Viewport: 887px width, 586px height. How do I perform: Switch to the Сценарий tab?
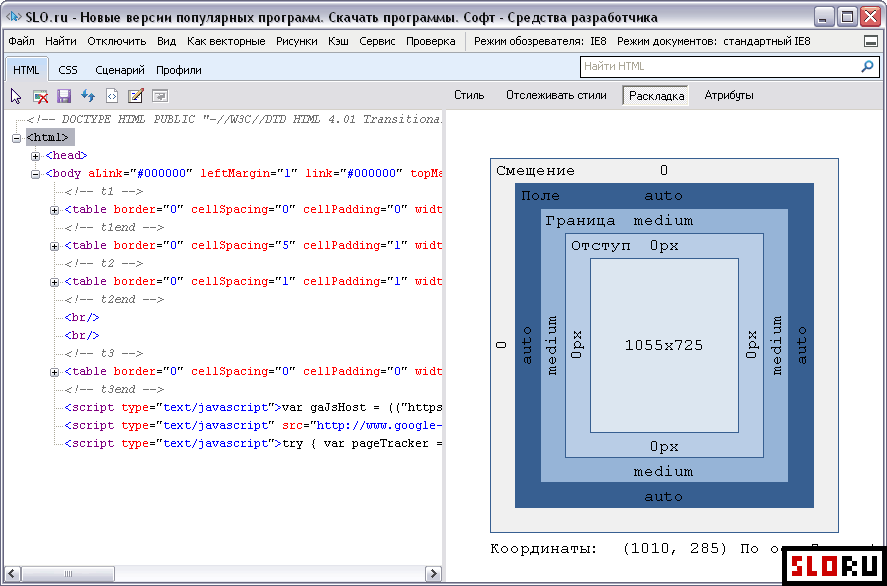point(120,70)
